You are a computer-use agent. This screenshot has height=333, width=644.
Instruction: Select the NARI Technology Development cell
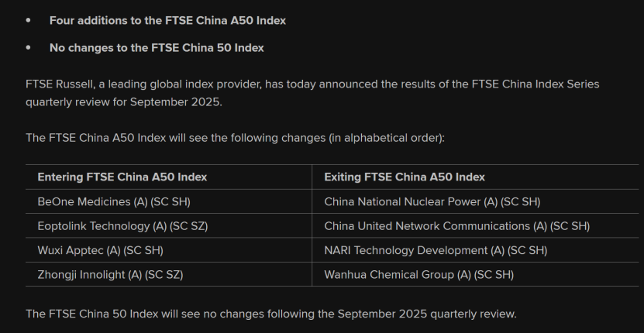click(436, 250)
